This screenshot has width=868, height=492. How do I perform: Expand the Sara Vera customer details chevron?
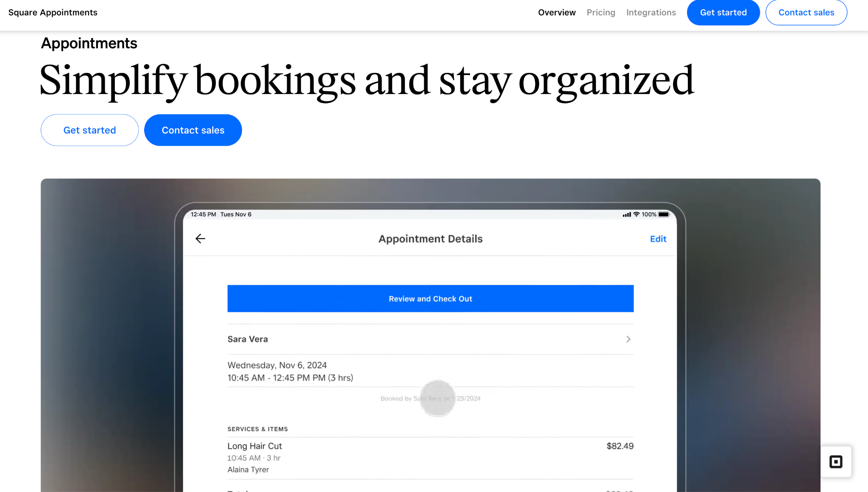628,339
